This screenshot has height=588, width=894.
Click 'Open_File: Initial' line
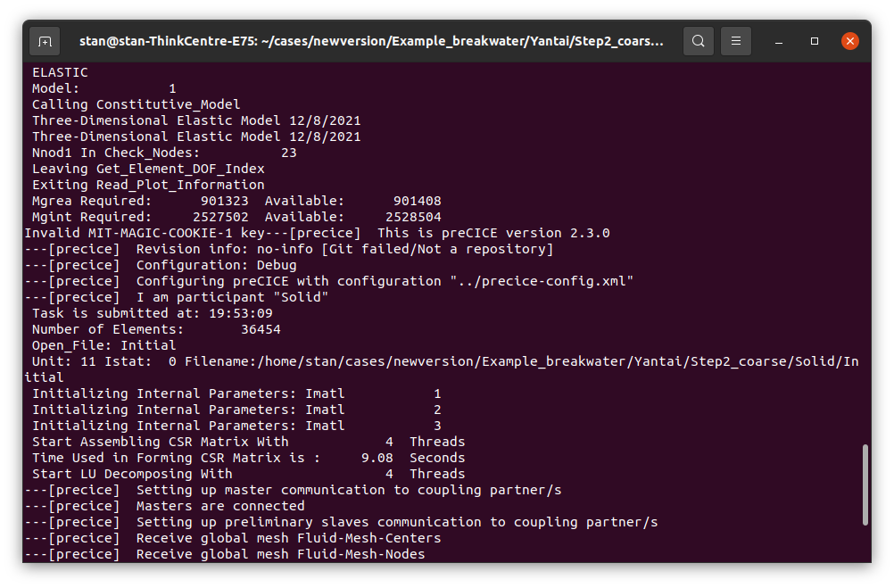click(x=103, y=345)
